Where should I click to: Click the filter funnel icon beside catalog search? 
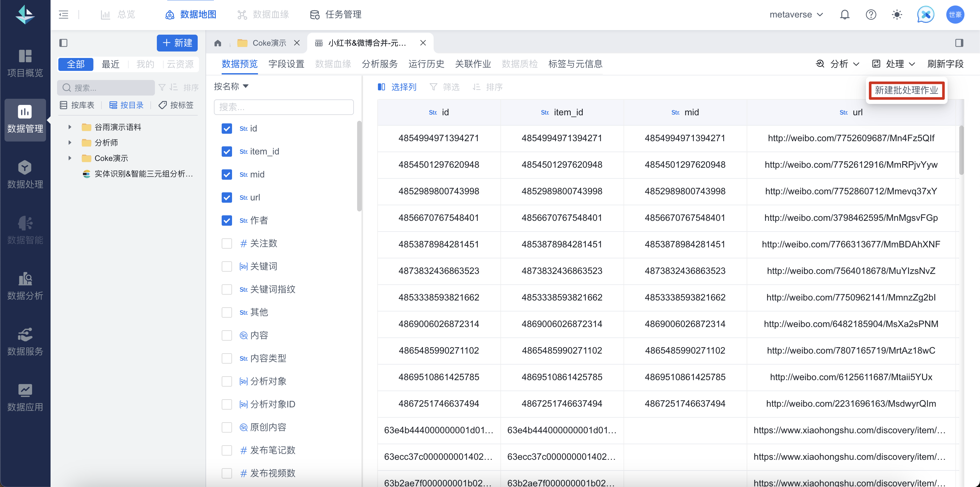[x=162, y=87]
